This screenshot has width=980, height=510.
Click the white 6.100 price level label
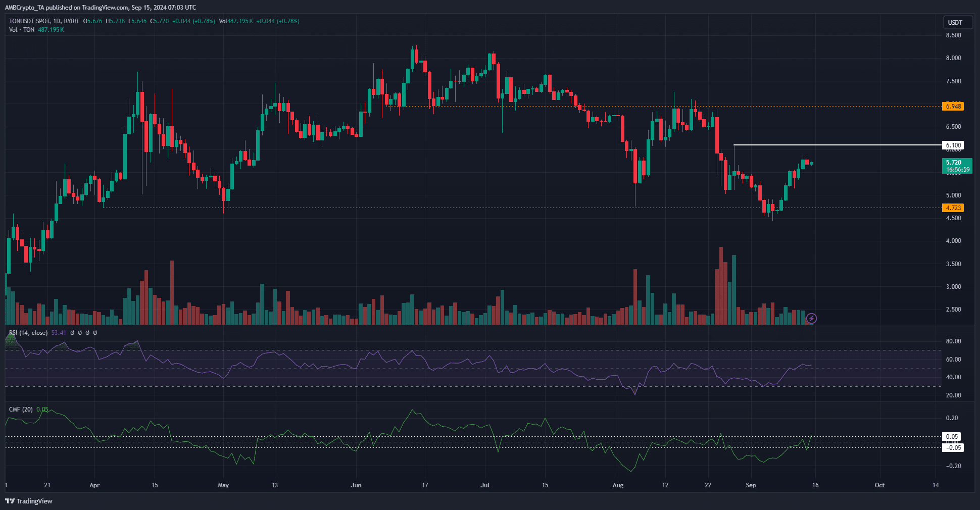tap(953, 145)
